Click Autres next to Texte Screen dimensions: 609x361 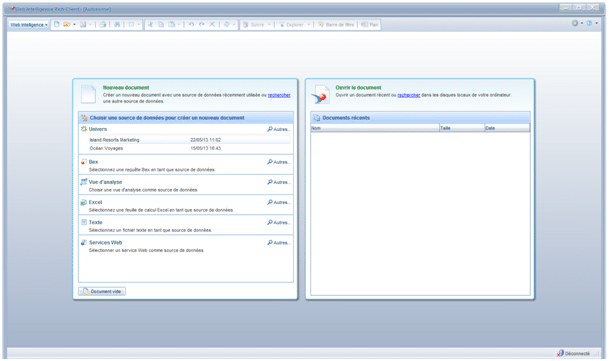click(279, 222)
